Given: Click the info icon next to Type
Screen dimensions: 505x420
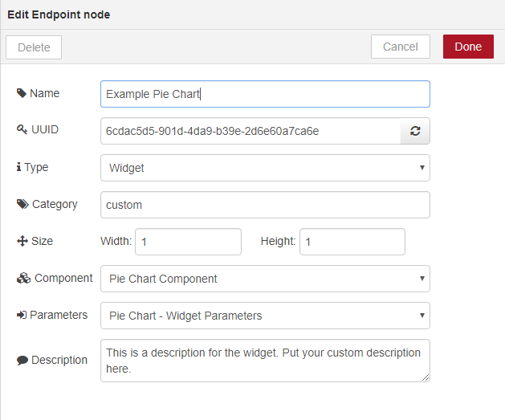Looking at the screenshot, I should tap(18, 167).
